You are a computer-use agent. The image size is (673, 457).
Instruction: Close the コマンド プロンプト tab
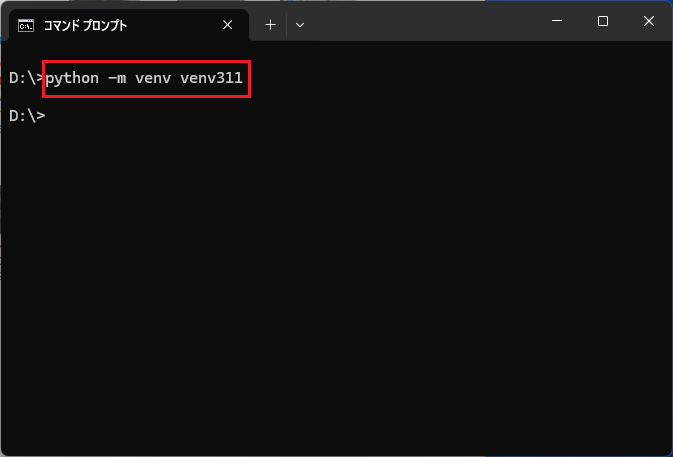point(227,24)
